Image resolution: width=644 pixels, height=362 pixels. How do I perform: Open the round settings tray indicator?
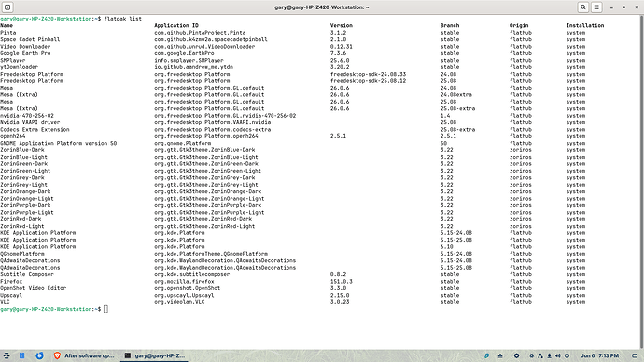(516, 355)
